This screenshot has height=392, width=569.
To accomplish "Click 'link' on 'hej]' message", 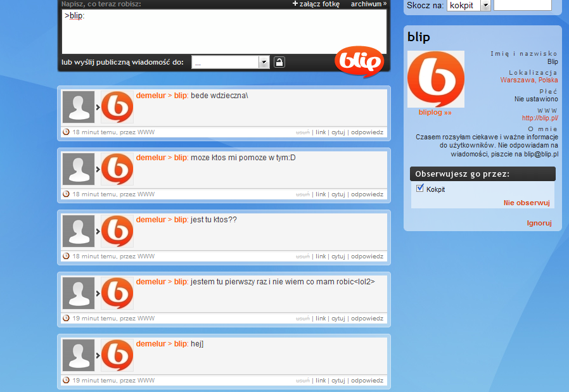I will click(x=321, y=381).
